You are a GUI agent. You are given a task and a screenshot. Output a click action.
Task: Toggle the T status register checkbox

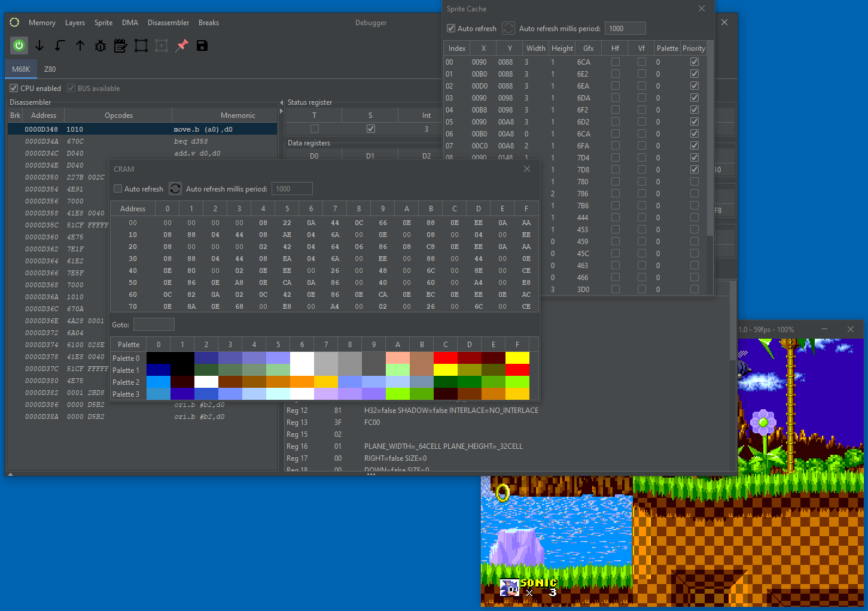click(x=315, y=129)
